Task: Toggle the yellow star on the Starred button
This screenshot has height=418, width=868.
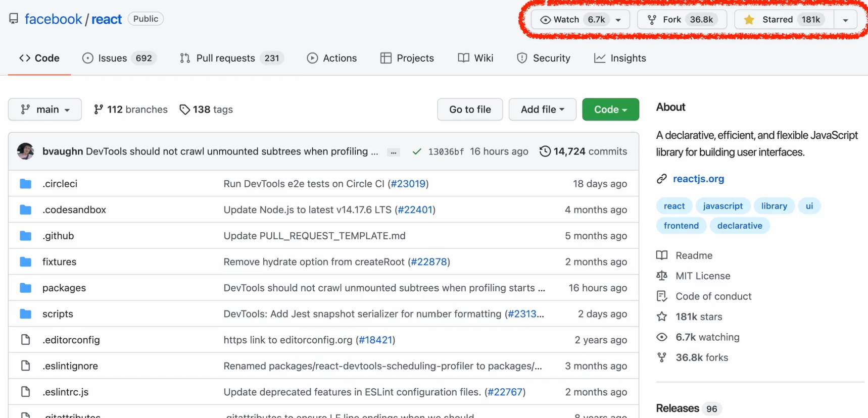Action: pyautogui.click(x=749, y=20)
